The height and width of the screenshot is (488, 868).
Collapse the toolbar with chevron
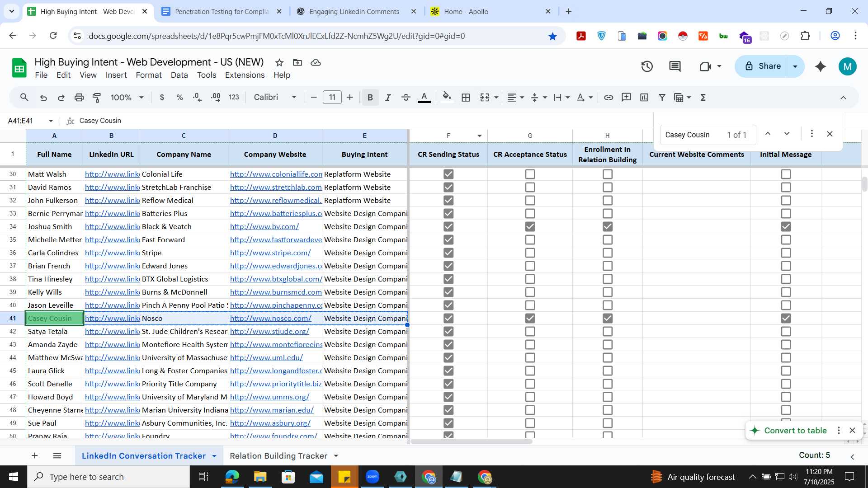(843, 97)
